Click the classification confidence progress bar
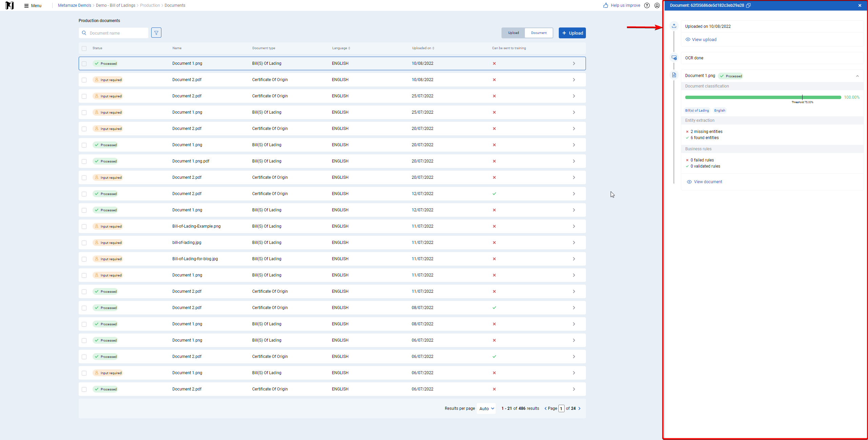This screenshot has width=868, height=440. tap(763, 97)
